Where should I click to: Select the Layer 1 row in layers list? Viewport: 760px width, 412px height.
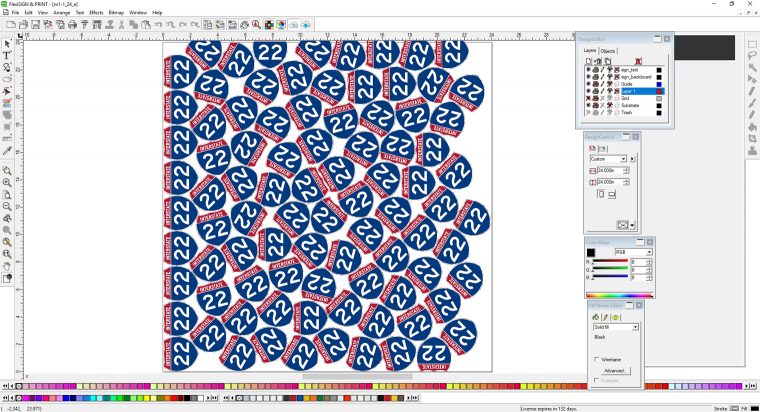(x=625, y=91)
